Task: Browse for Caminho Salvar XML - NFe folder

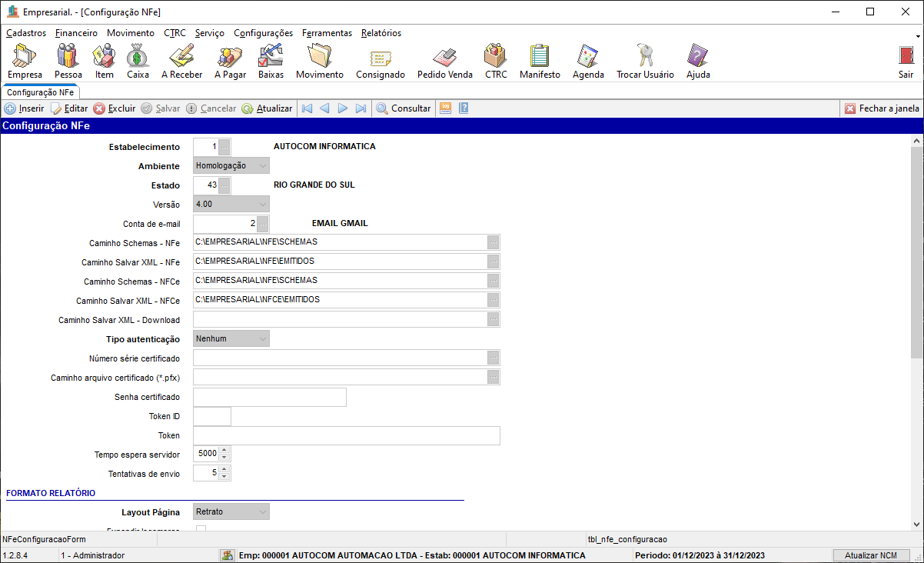Action: [x=494, y=262]
